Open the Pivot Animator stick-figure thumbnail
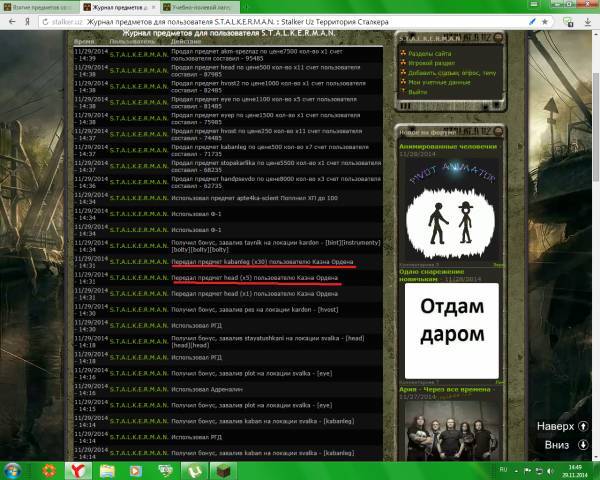The image size is (600, 480). pyautogui.click(x=451, y=210)
